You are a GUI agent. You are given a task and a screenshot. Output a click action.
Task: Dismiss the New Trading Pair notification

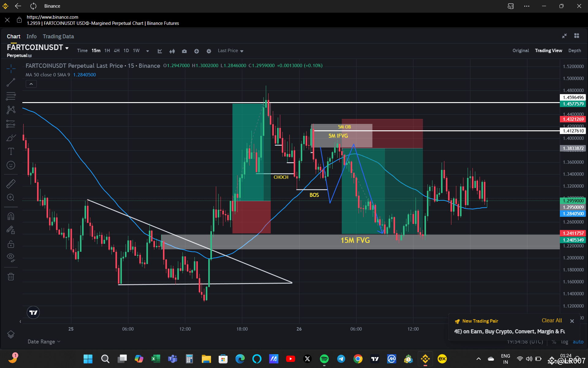(572, 321)
